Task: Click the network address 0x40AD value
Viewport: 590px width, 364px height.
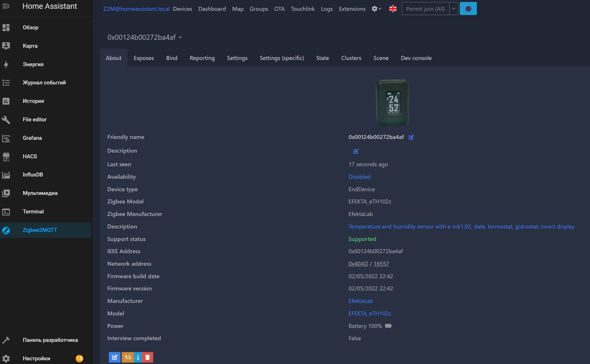Action: coord(358,264)
